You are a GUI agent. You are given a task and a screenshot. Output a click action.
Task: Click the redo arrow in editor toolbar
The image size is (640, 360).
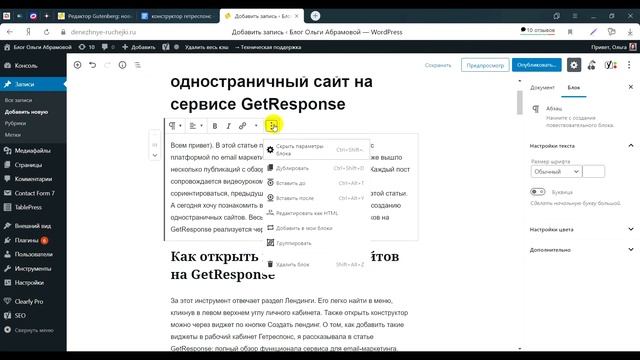click(107, 65)
